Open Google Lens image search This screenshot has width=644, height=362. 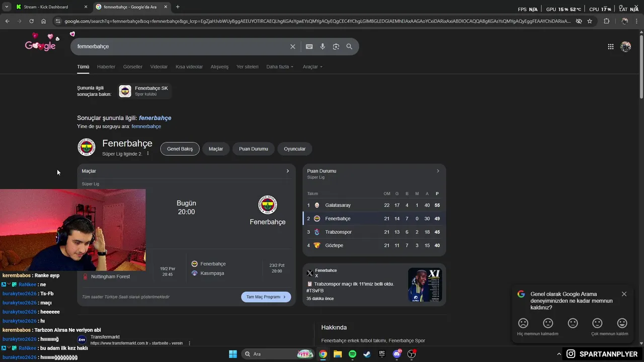coord(336,46)
